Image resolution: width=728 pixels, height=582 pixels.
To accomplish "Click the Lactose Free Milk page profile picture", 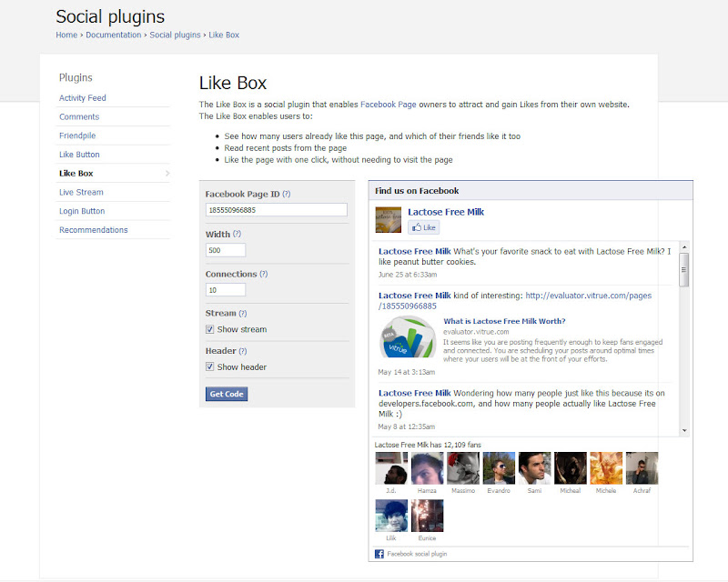I will pos(389,219).
